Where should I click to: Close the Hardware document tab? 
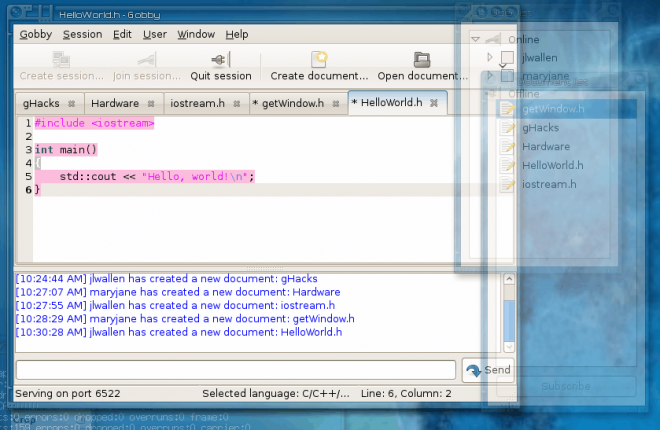152,103
